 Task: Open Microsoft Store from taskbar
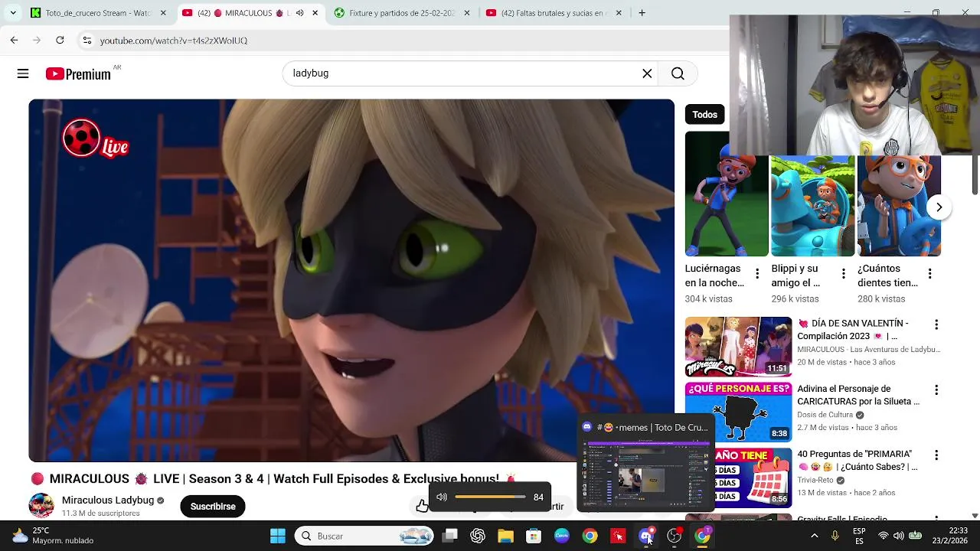(x=534, y=536)
